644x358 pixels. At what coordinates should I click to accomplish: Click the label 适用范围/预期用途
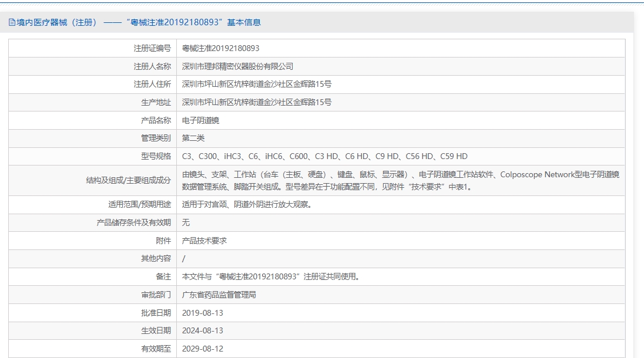point(139,204)
